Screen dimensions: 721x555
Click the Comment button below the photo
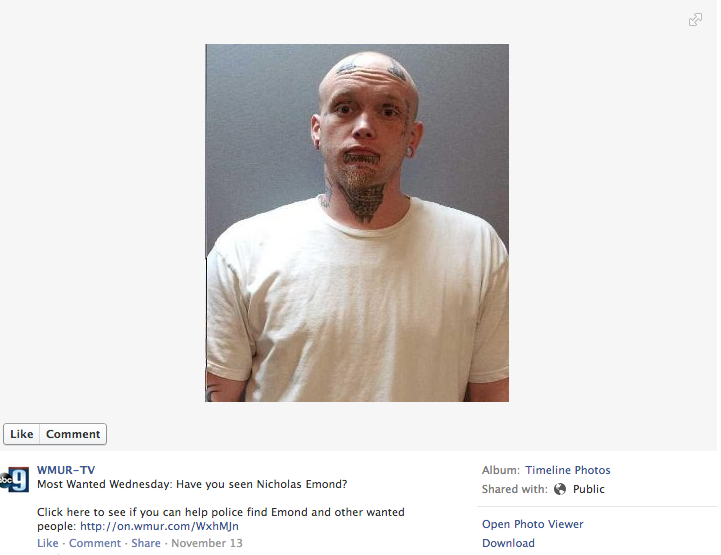tap(73, 434)
